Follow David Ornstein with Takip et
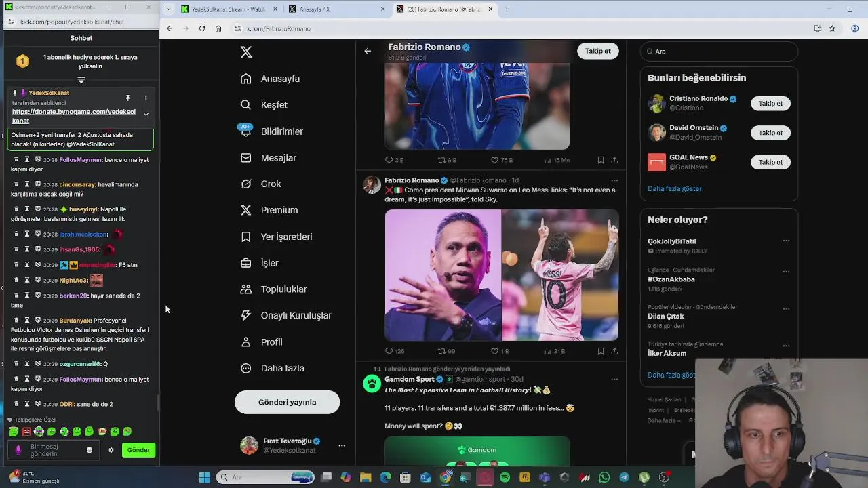The width and height of the screenshot is (868, 488). 770,133
